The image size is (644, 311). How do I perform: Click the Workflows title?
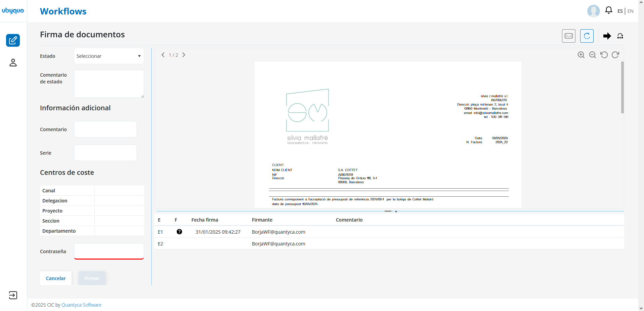[63, 11]
